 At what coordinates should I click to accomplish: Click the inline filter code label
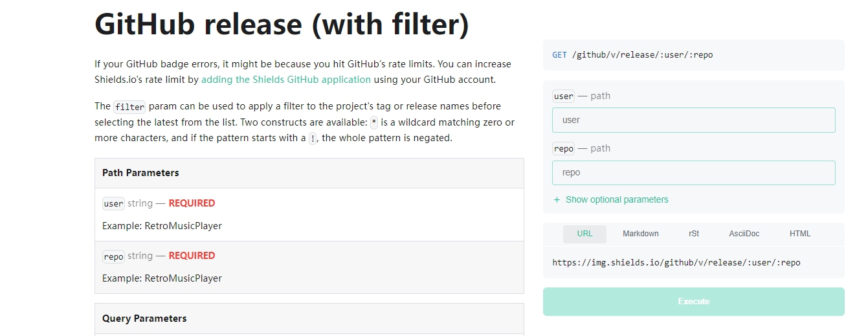(x=129, y=107)
